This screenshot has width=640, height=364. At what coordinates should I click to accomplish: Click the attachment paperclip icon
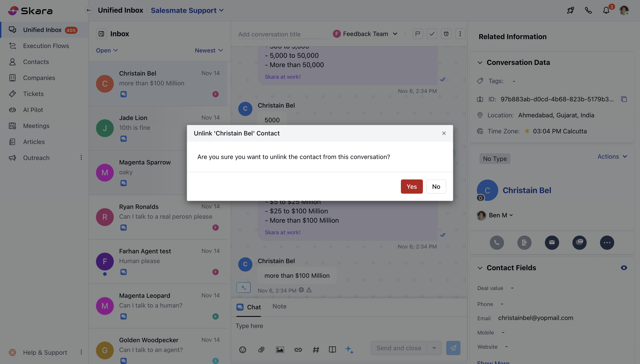261,350
